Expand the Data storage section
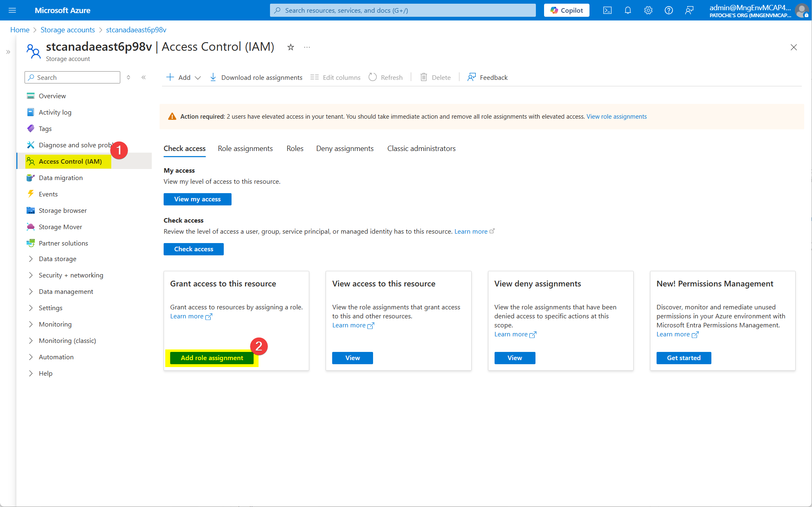Viewport: 812px width, 507px height. tap(57, 259)
